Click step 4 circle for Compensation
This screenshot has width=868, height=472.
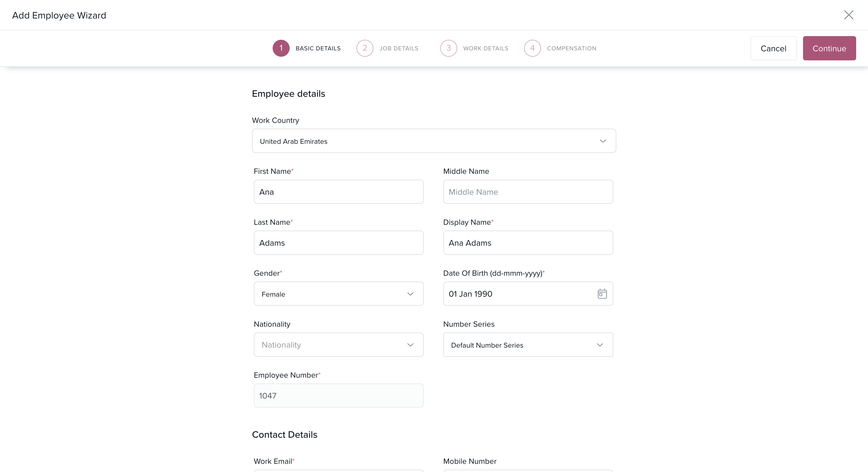coord(532,48)
